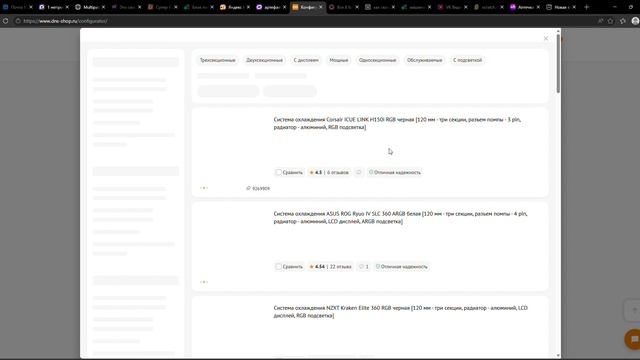Image resolution: width=640 pixels, height=360 pixels.
Task: Close the configurator popup with the X icon
Action: [x=546, y=38]
